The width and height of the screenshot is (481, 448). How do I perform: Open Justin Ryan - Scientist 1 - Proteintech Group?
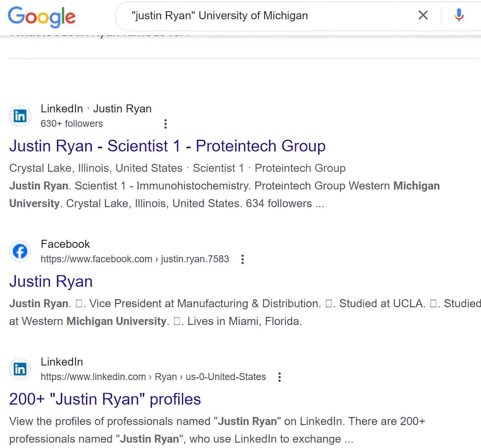(x=167, y=146)
